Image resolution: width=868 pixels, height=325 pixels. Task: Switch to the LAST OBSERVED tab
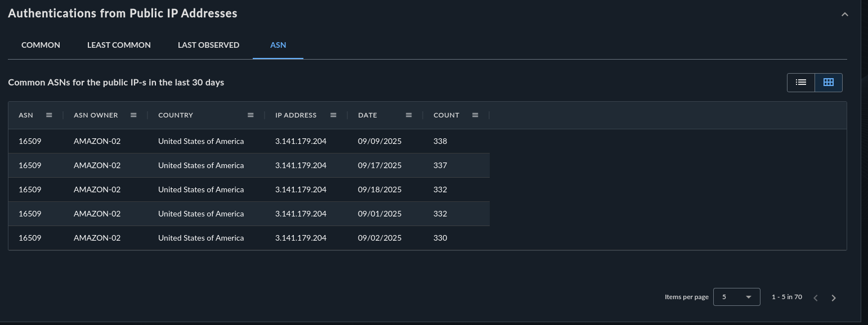208,45
